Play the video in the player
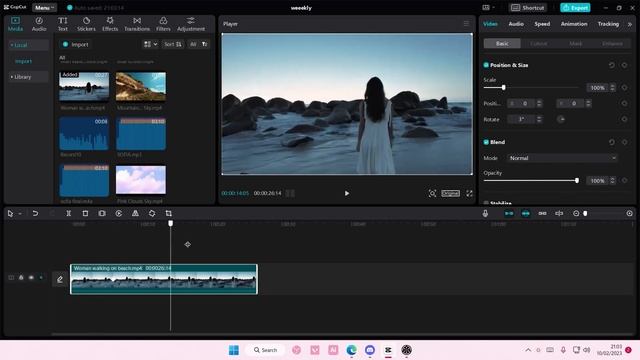The height and width of the screenshot is (360, 640). 347,193
